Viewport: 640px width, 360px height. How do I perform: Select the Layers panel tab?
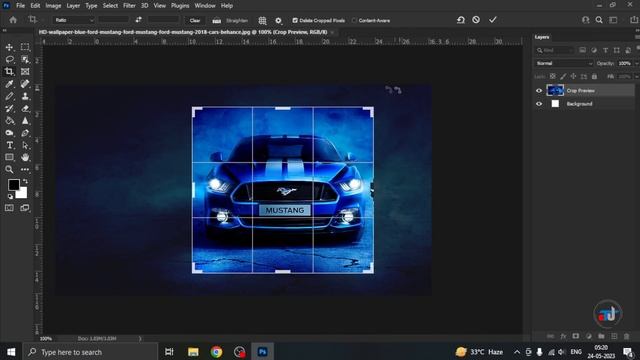coord(542,37)
